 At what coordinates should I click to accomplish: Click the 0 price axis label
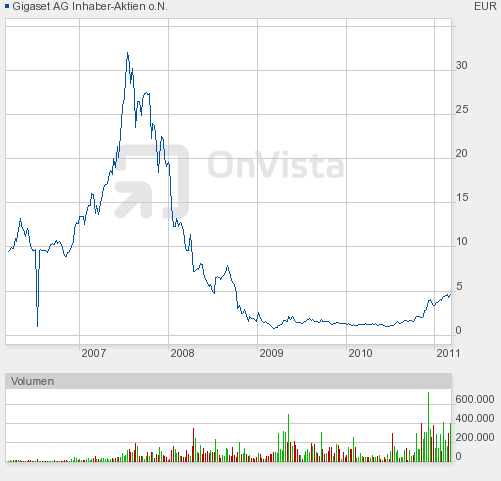459,330
